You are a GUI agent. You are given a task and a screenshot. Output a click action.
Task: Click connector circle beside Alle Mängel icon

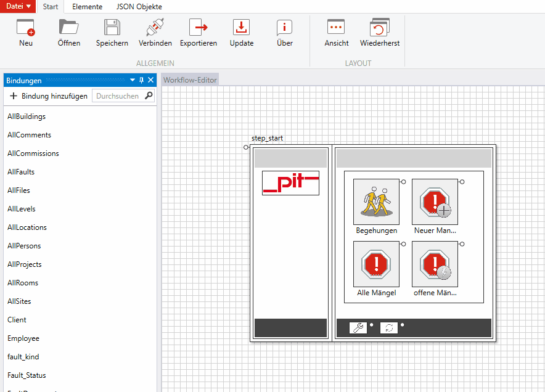click(403, 244)
